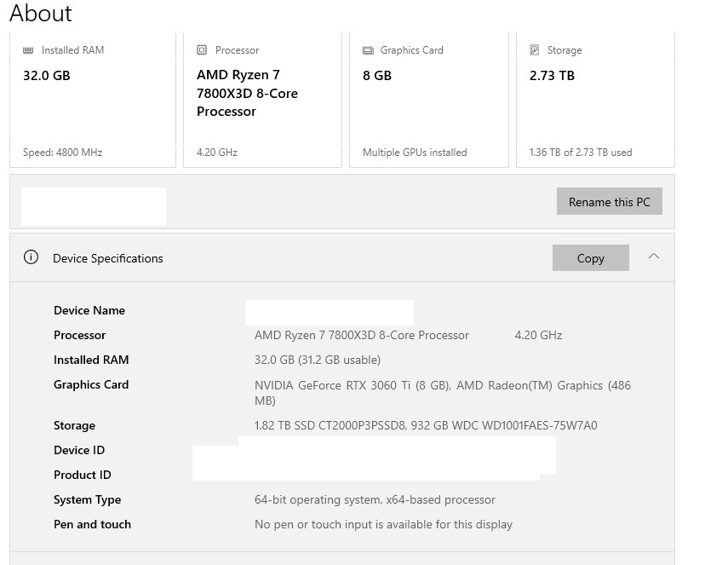Viewport: 728px width, 565px height.
Task: Select the 32.0 GB RAM card value
Action: pyautogui.click(x=47, y=75)
